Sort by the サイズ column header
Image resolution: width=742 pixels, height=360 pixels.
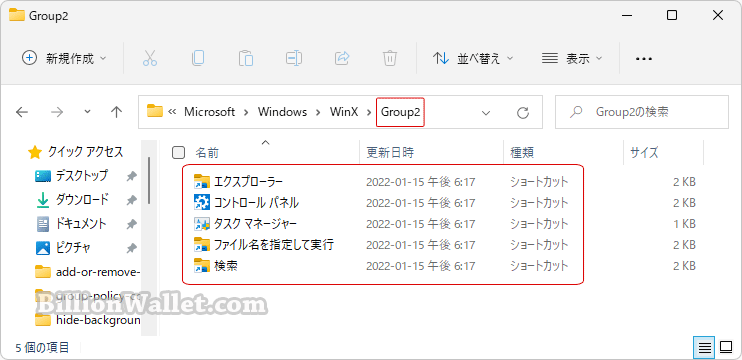[644, 152]
